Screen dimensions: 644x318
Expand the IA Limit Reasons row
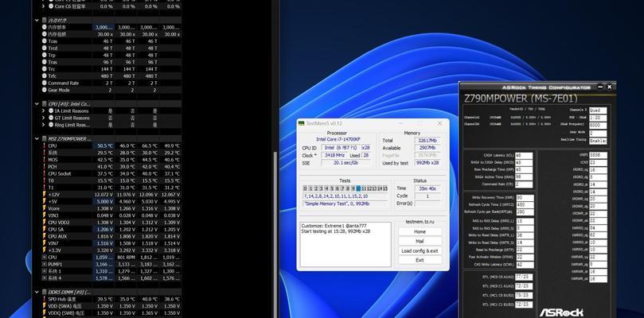(x=44, y=111)
